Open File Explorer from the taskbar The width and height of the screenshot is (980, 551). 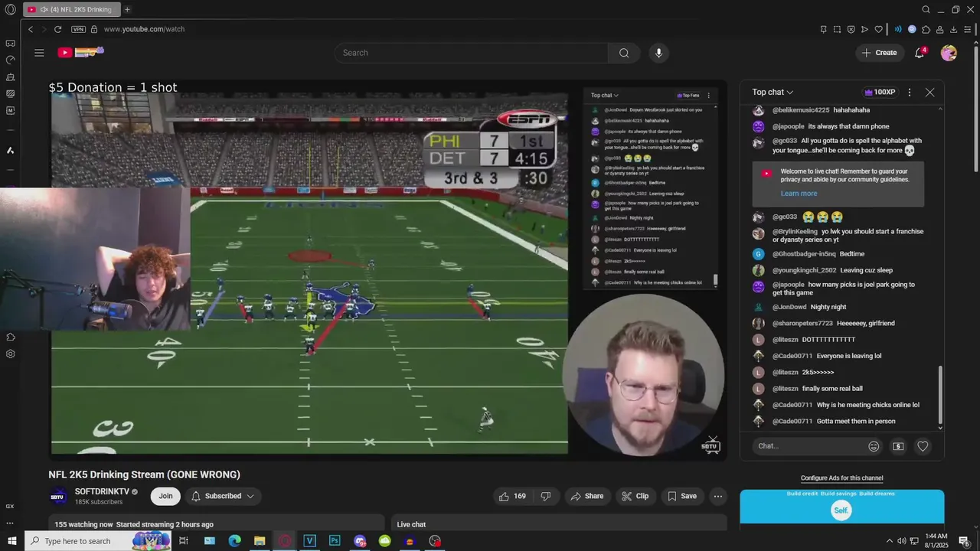click(260, 541)
